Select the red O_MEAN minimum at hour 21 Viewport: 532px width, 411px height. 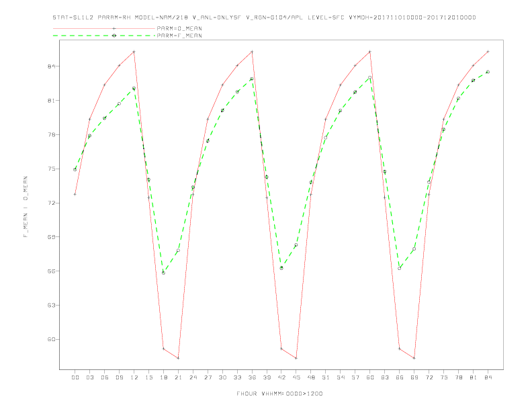click(178, 358)
